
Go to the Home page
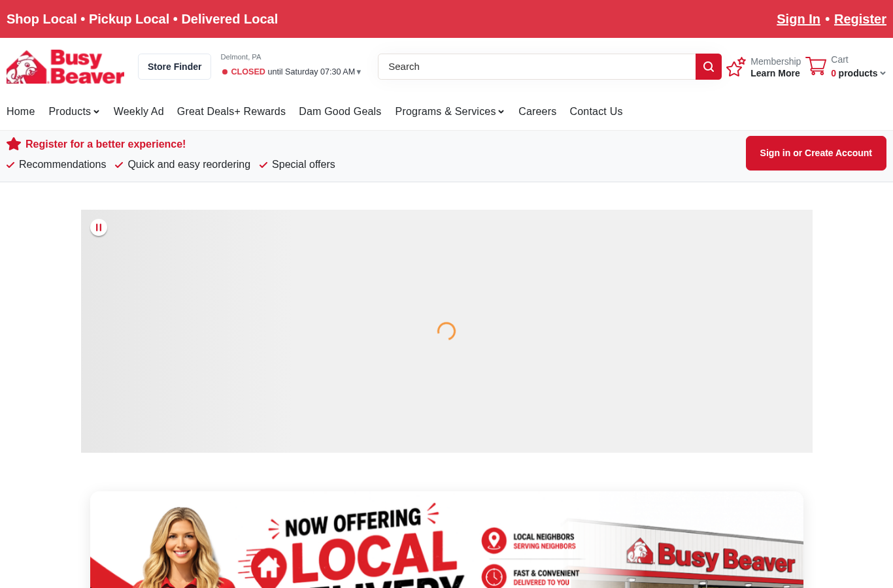coord(21,111)
